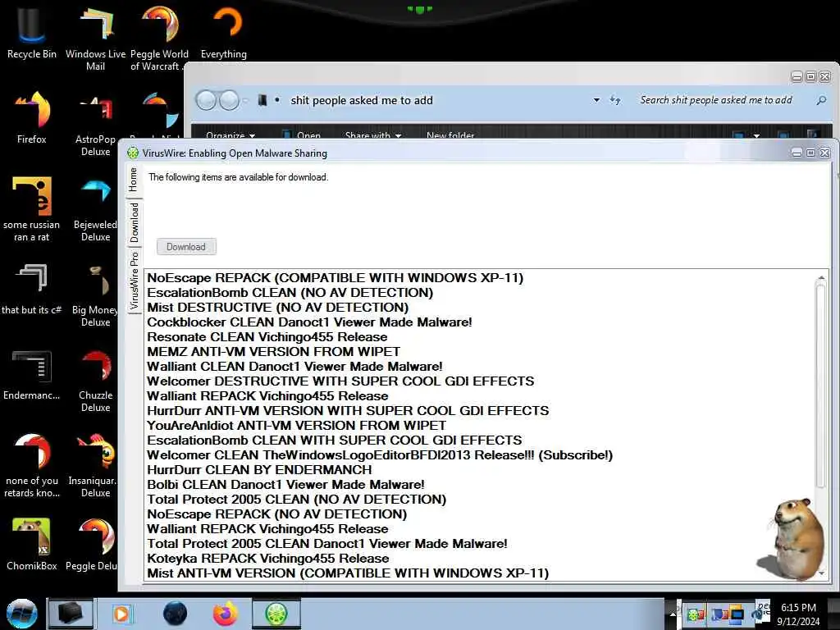Viewport: 840px width, 630px height.
Task: Click the download list scrollbar thumb
Action: [x=820, y=386]
